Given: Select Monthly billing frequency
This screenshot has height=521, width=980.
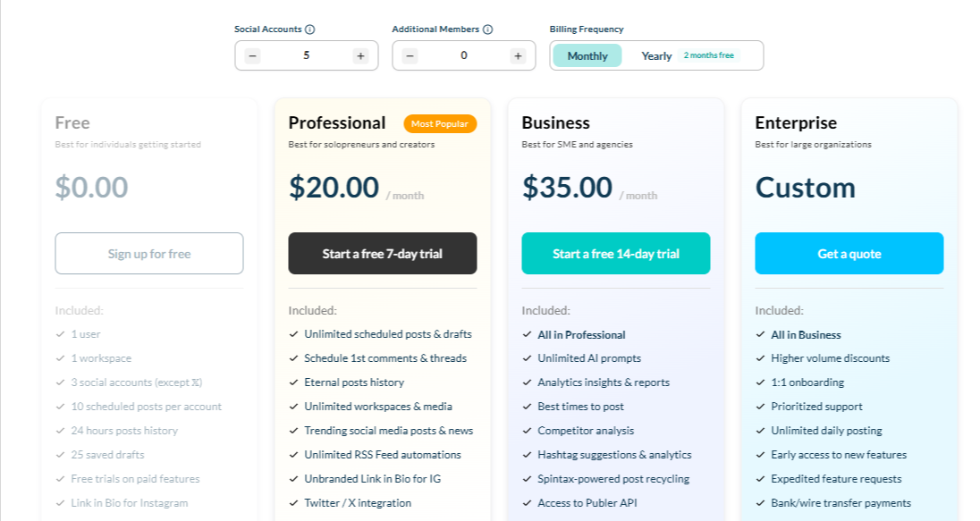Looking at the screenshot, I should click(x=587, y=55).
